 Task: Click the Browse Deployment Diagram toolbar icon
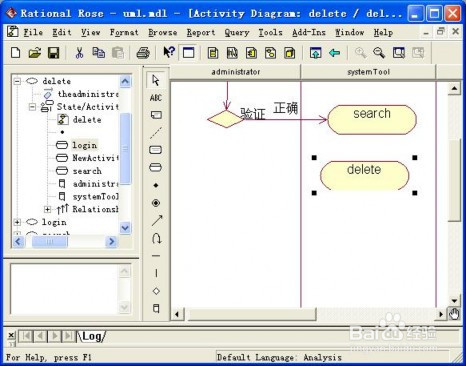tap(290, 53)
